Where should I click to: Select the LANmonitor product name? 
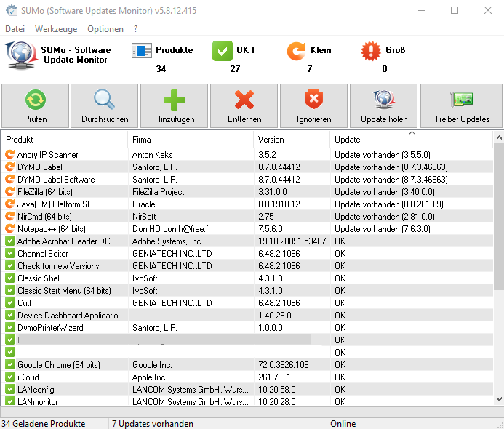coord(38,401)
